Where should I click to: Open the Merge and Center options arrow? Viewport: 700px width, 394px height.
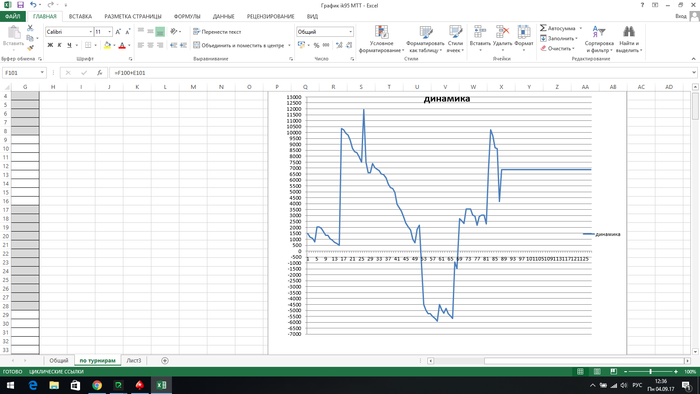[289, 45]
